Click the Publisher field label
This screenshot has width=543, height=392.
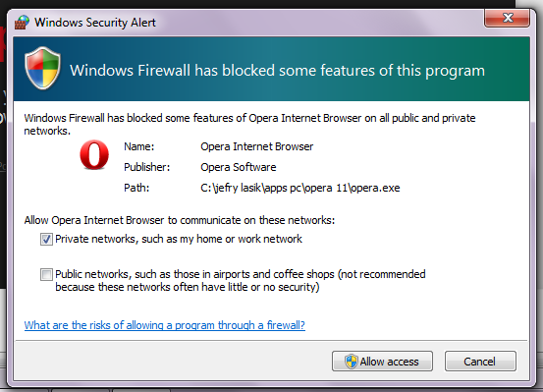(x=147, y=167)
